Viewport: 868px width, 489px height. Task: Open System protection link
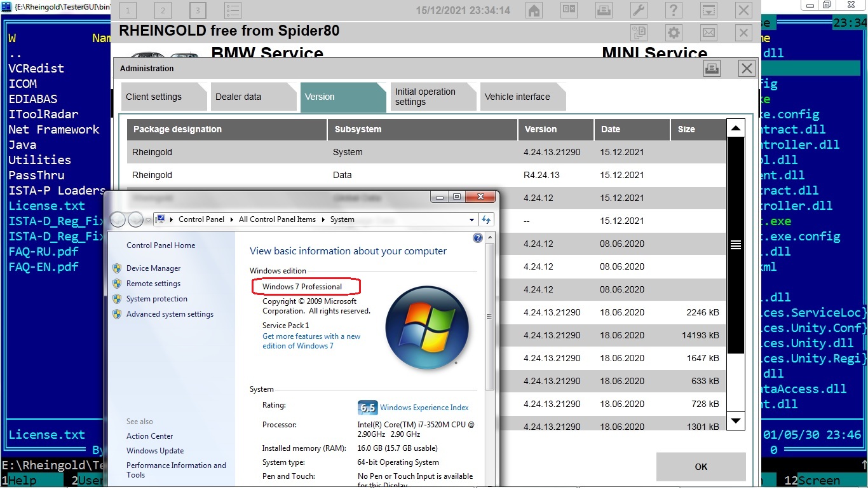pos(157,299)
